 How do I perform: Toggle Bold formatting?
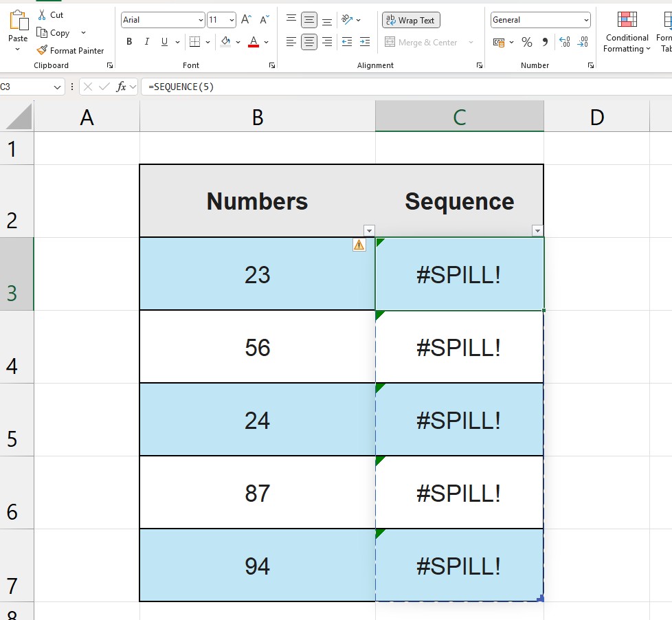pyautogui.click(x=128, y=42)
